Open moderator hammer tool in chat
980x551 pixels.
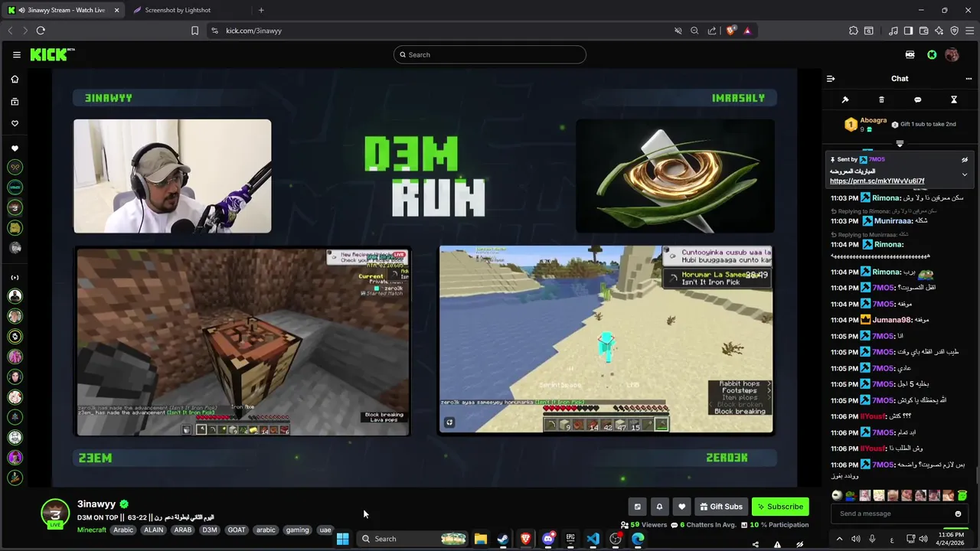point(845,99)
